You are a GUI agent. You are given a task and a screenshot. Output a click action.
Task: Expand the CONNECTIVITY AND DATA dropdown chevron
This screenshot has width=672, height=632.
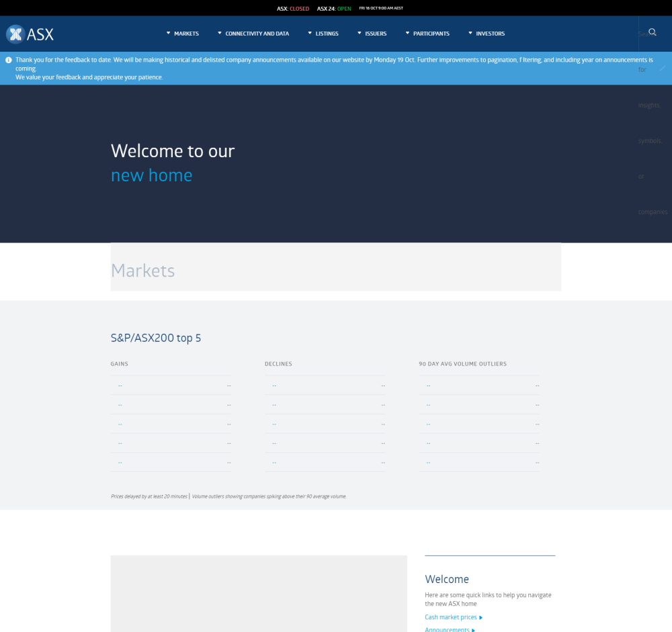point(219,32)
